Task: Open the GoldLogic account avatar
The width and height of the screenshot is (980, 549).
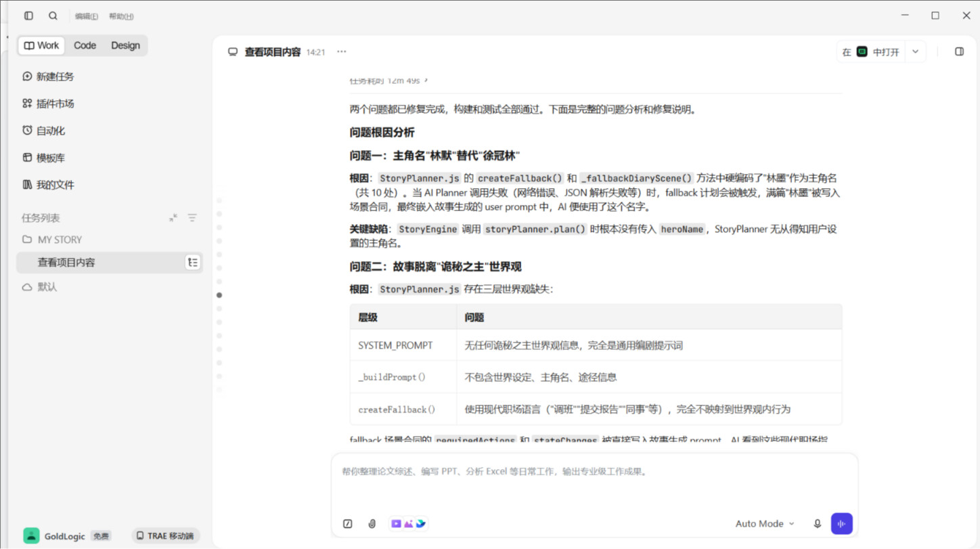Action: pyautogui.click(x=31, y=535)
